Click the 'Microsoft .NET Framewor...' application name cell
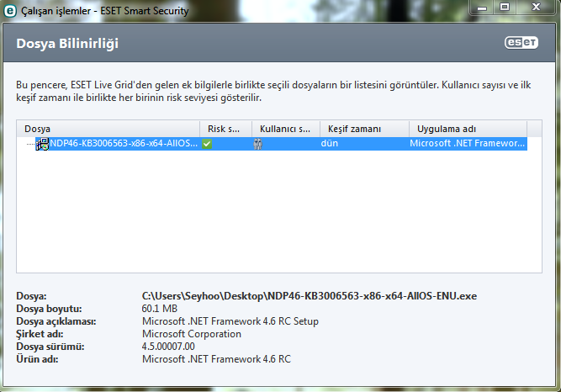This screenshot has height=392, width=561. click(468, 144)
